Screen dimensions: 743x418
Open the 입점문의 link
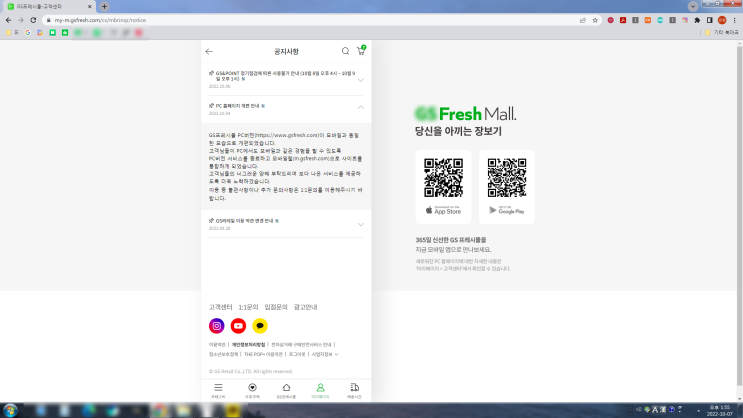[276, 307]
